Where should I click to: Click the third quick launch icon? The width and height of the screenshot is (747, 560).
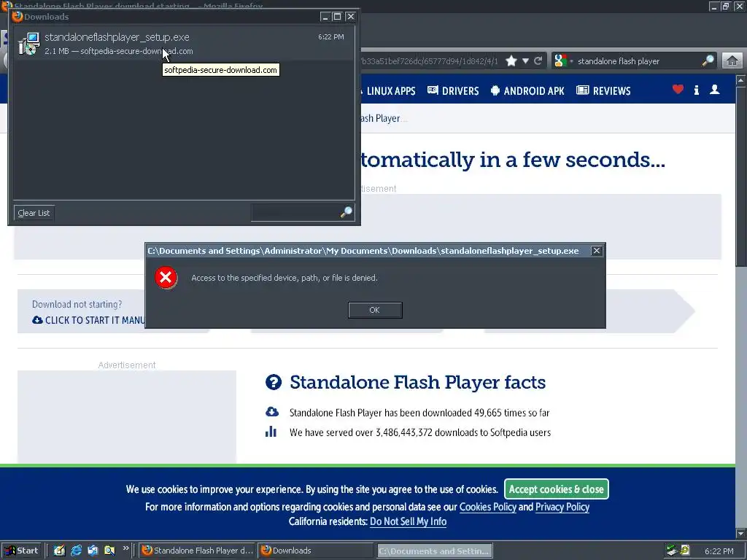93,551
